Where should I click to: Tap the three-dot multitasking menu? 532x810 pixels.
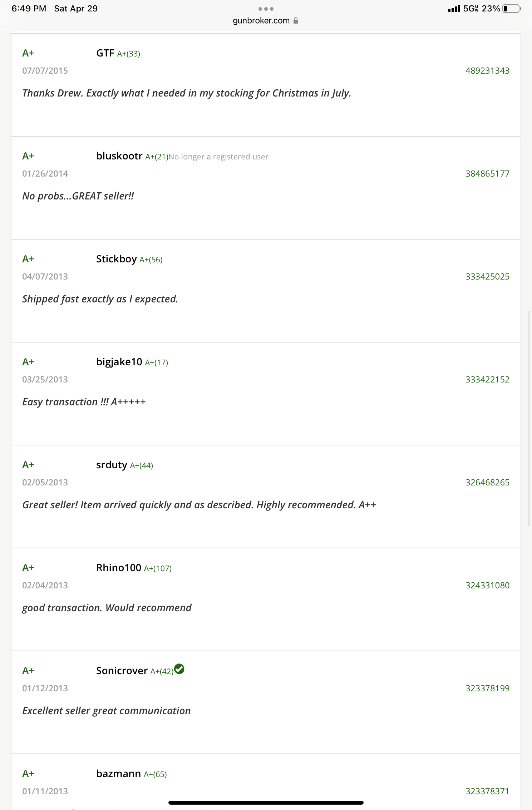(x=266, y=9)
